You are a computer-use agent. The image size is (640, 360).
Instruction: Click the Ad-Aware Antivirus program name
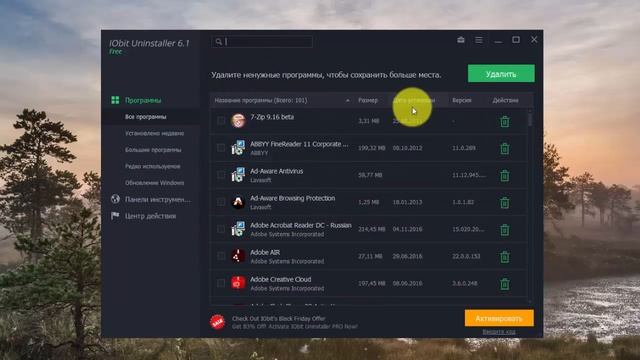(276, 171)
